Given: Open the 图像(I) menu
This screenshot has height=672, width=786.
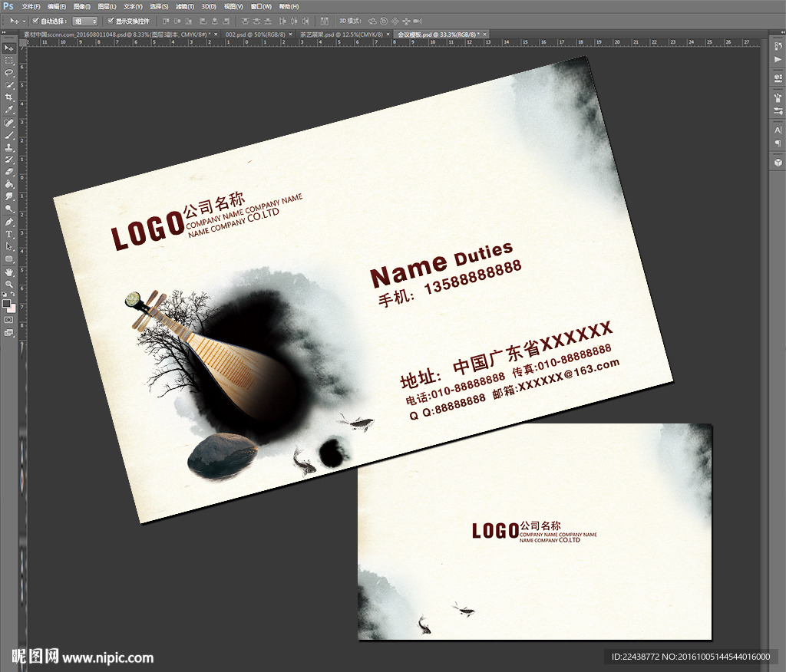Looking at the screenshot, I should 81,6.
